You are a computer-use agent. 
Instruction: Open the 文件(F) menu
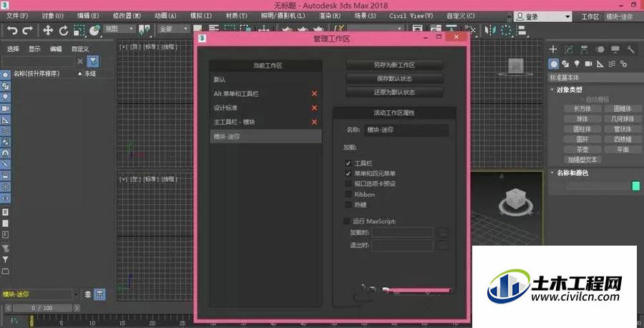pos(17,16)
